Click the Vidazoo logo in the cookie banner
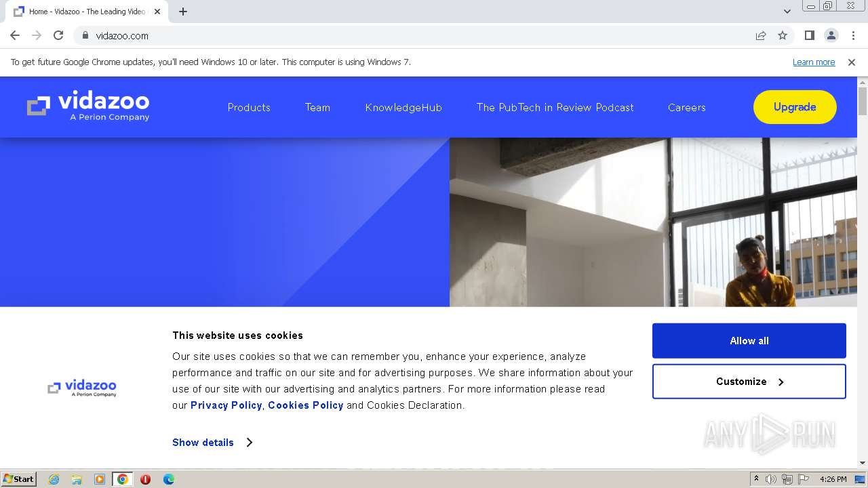 82,388
